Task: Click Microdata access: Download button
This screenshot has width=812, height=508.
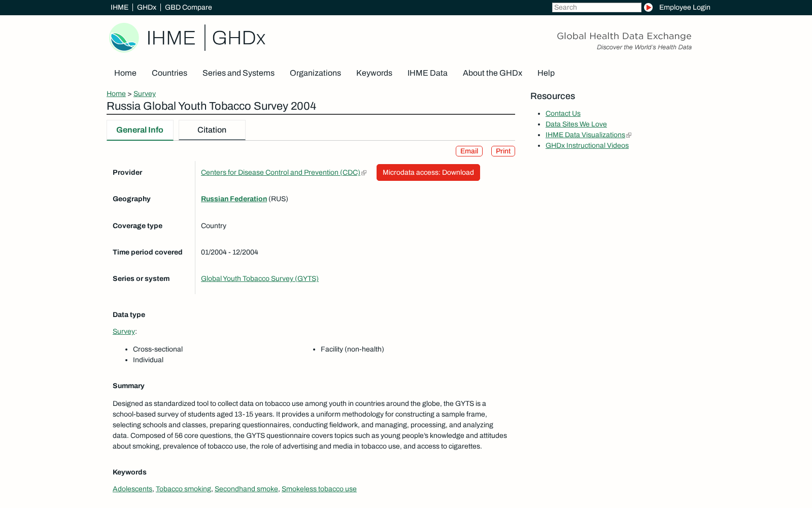Action: point(428,173)
